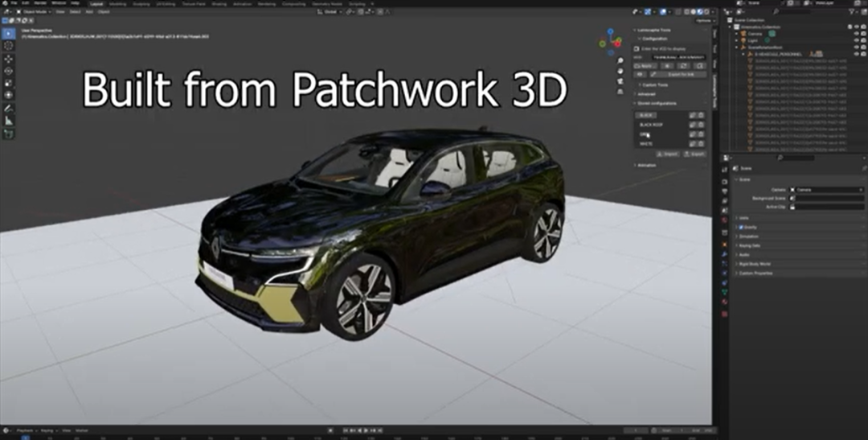Select the WHITE stored configuration
Image resolution: width=868 pixels, height=440 pixels.
click(x=646, y=143)
